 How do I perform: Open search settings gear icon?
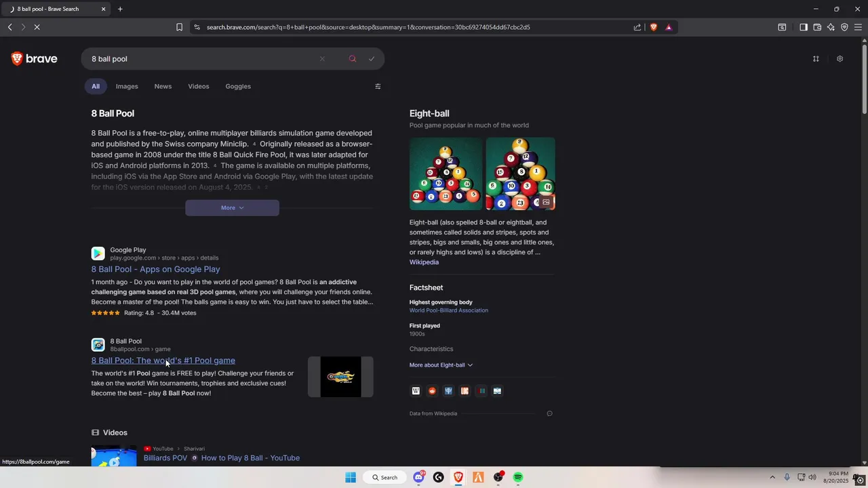click(840, 59)
